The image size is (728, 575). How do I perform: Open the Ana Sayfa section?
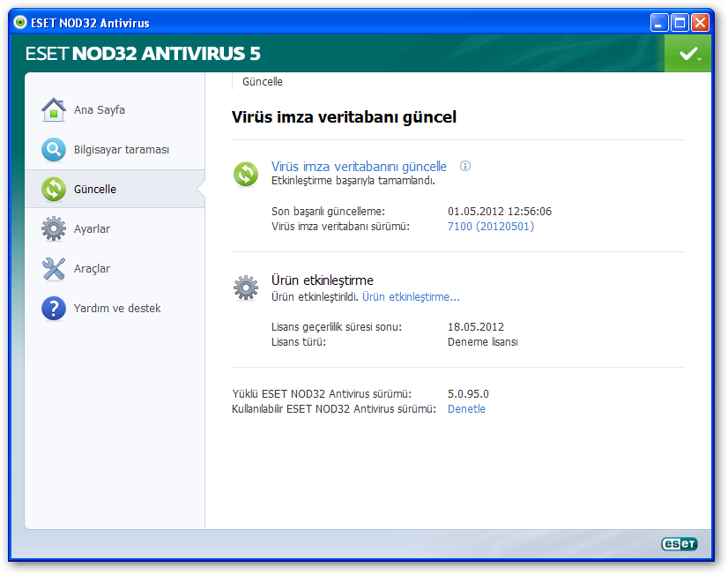click(x=115, y=109)
